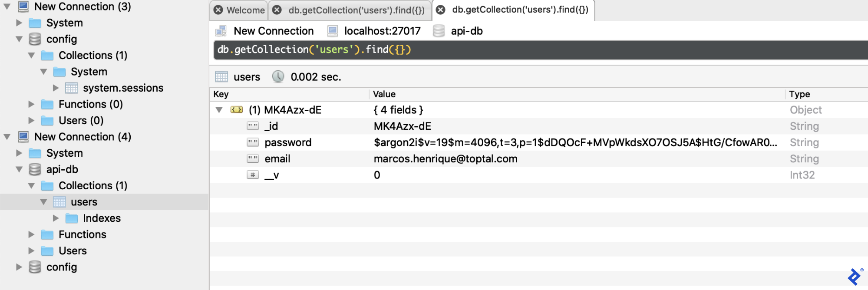This screenshot has height=290, width=868.
Task: Click the New Connection (4) computer icon
Action: point(23,137)
